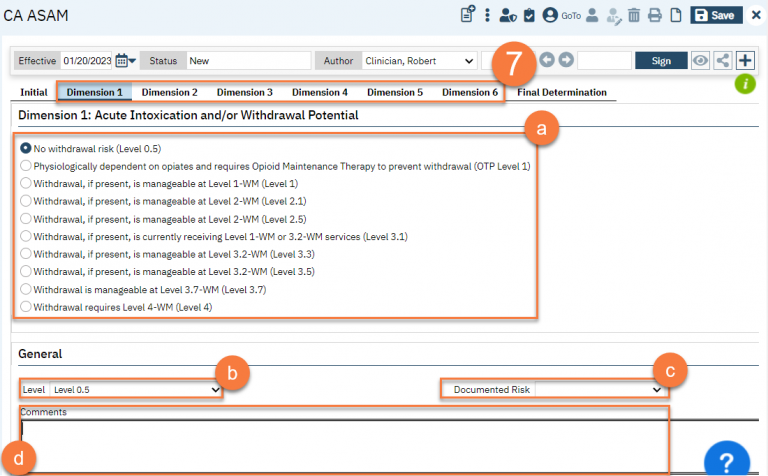Click the trash delete icon in toolbar
Viewport: 768px width, 476px height.
tap(634, 15)
